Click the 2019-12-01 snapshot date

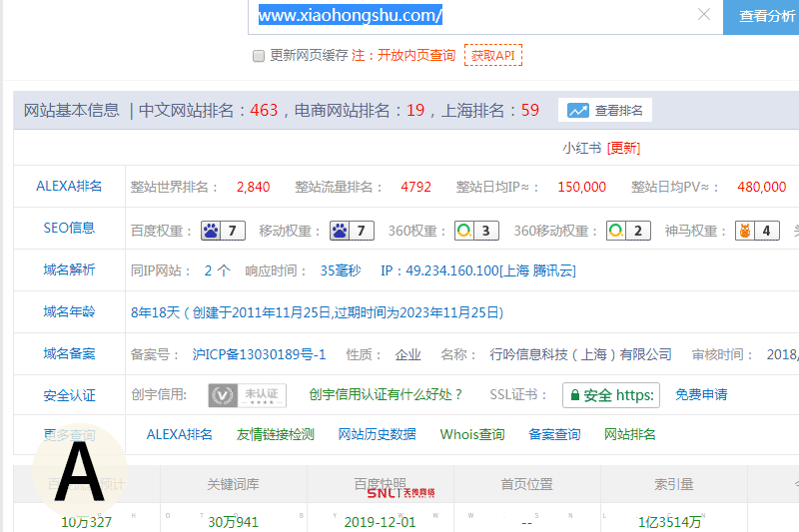(x=380, y=522)
